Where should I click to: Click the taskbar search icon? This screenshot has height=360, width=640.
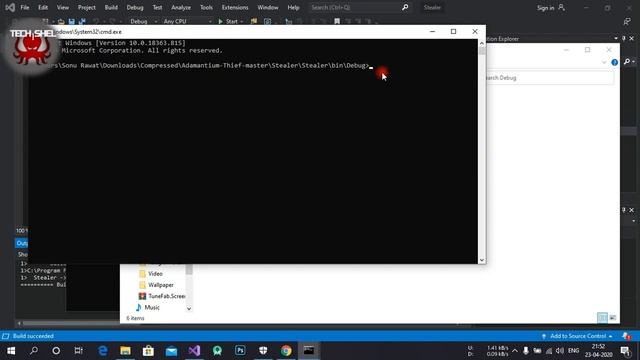pyautogui.click(x=34, y=351)
